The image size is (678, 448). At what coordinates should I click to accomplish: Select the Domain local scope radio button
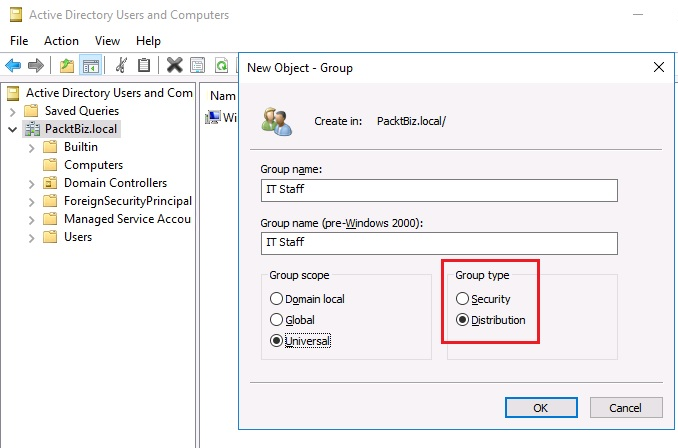coord(277,299)
